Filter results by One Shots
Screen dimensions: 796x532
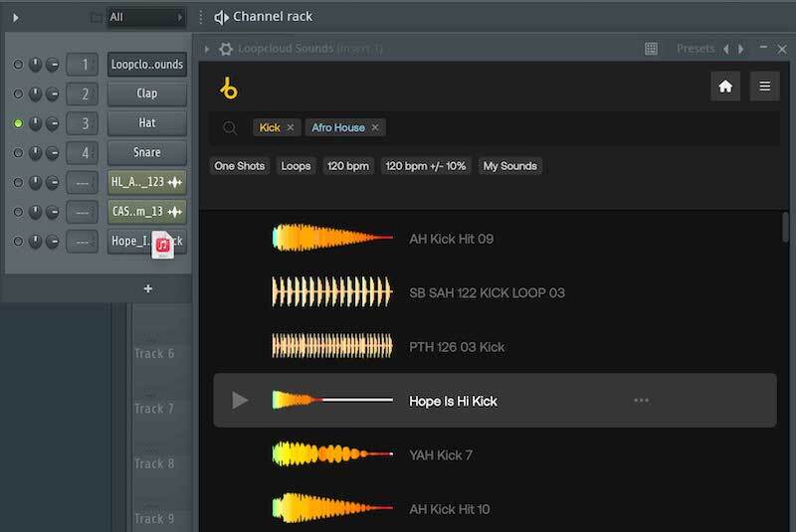click(240, 166)
